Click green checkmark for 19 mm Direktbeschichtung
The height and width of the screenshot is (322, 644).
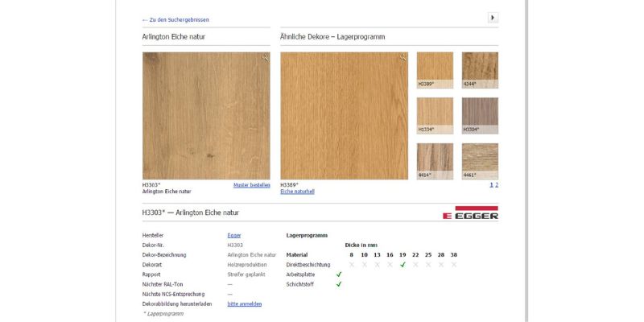coord(402,264)
